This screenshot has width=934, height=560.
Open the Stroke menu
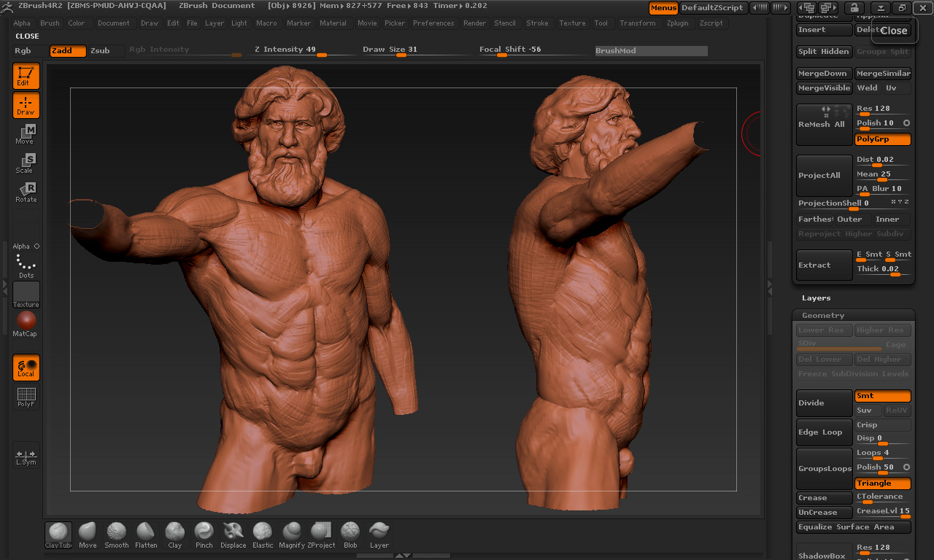point(537,23)
